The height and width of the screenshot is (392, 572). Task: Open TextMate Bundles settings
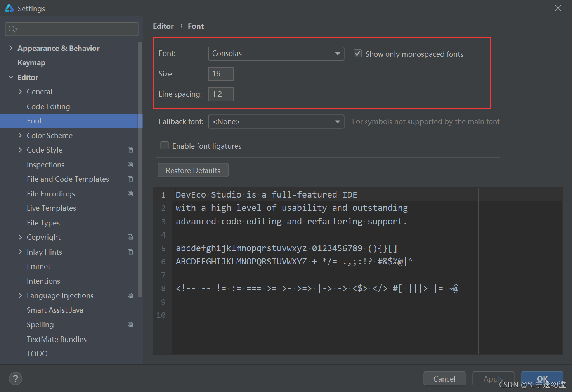(x=57, y=339)
